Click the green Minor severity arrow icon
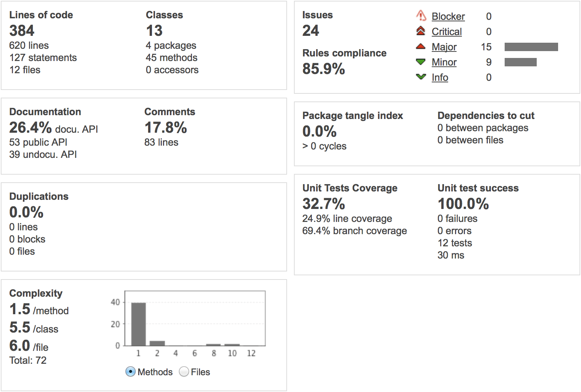 click(421, 62)
